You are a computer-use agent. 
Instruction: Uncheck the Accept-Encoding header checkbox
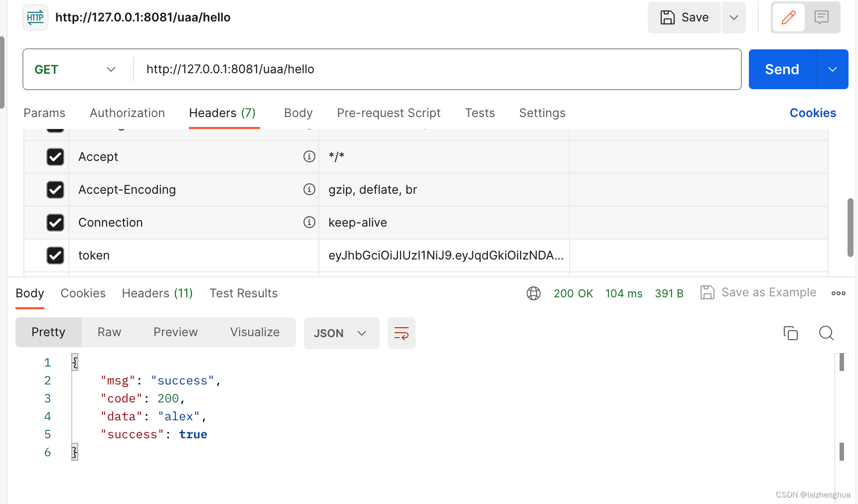point(55,190)
